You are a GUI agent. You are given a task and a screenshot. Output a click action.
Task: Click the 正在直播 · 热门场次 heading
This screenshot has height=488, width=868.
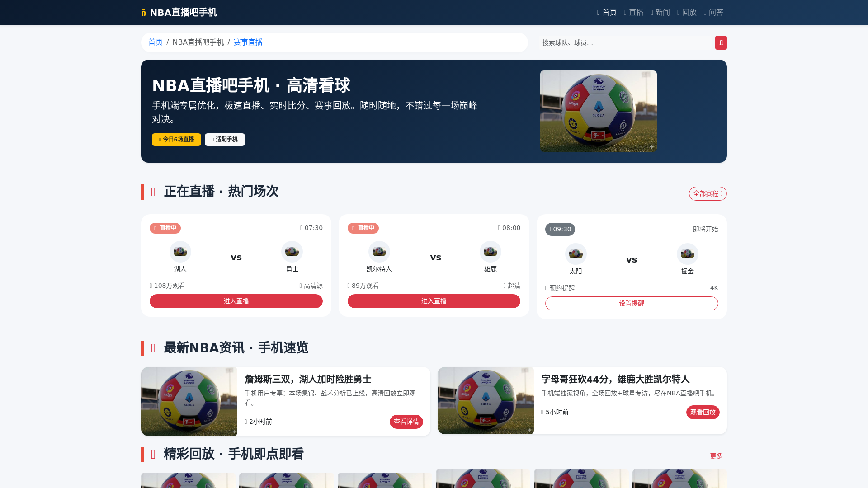[221, 192]
